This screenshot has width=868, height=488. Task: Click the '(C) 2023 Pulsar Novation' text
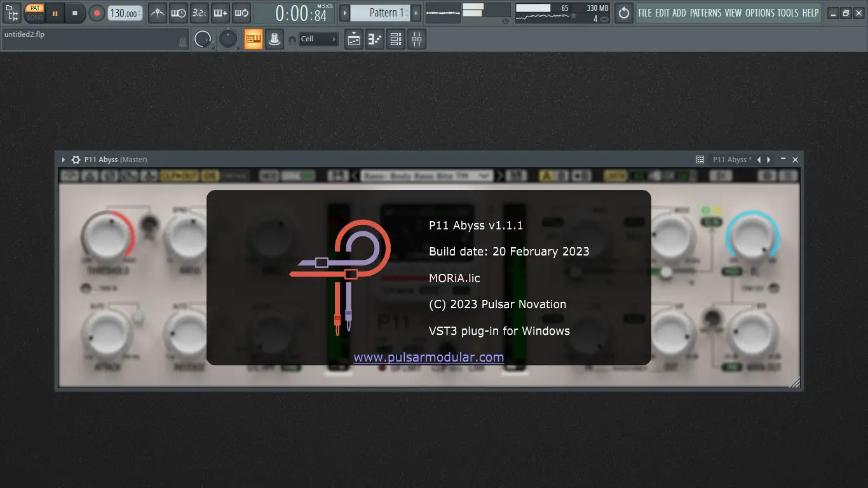498,304
